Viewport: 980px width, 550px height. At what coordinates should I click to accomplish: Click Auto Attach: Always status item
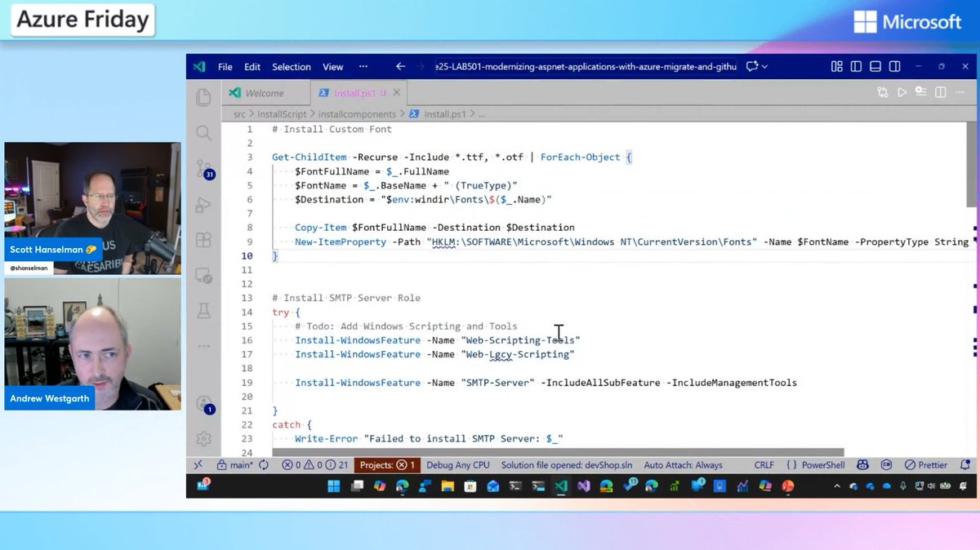(x=683, y=465)
